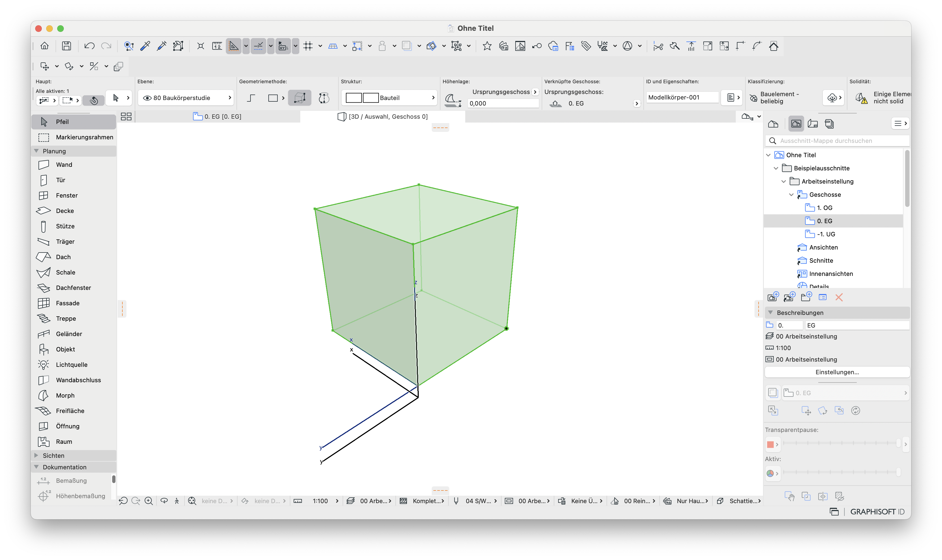942x560 pixels.
Task: Select the Decke tool
Action: 74,210
